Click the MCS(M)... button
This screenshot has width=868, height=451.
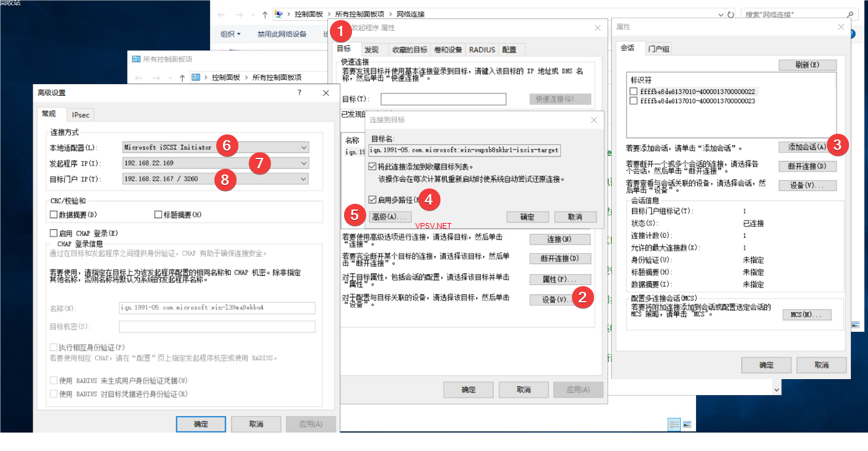coord(807,315)
